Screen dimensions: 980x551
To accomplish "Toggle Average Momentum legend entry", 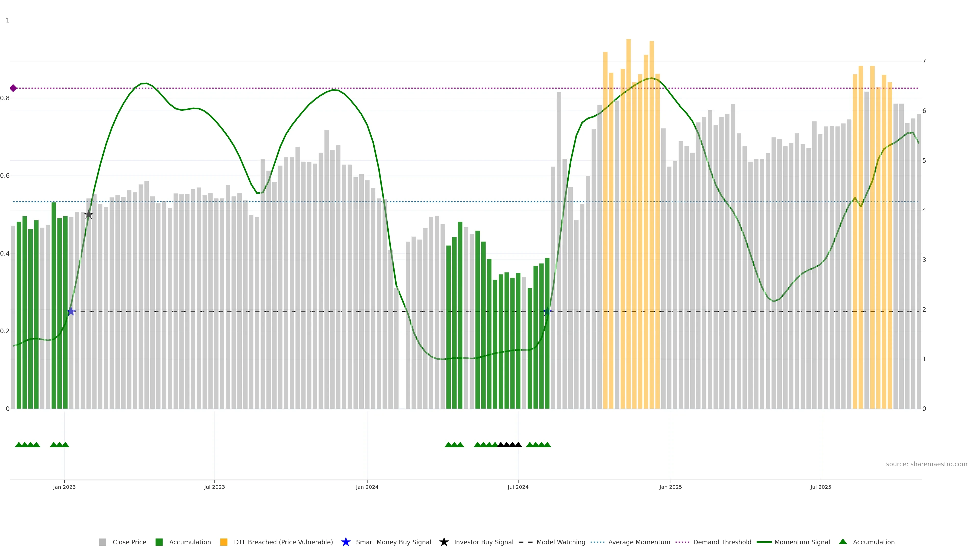I will point(639,542).
